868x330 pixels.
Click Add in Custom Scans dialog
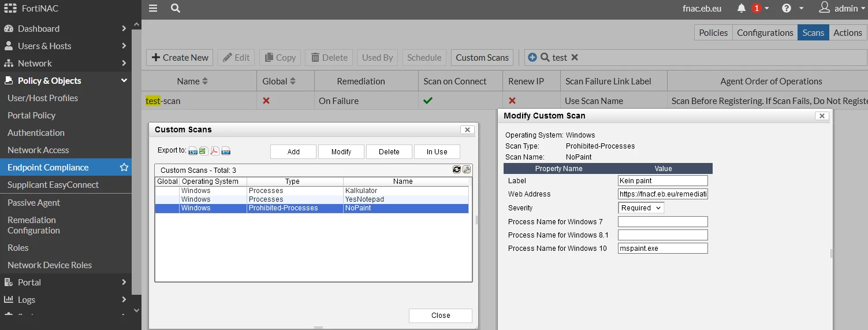(293, 151)
